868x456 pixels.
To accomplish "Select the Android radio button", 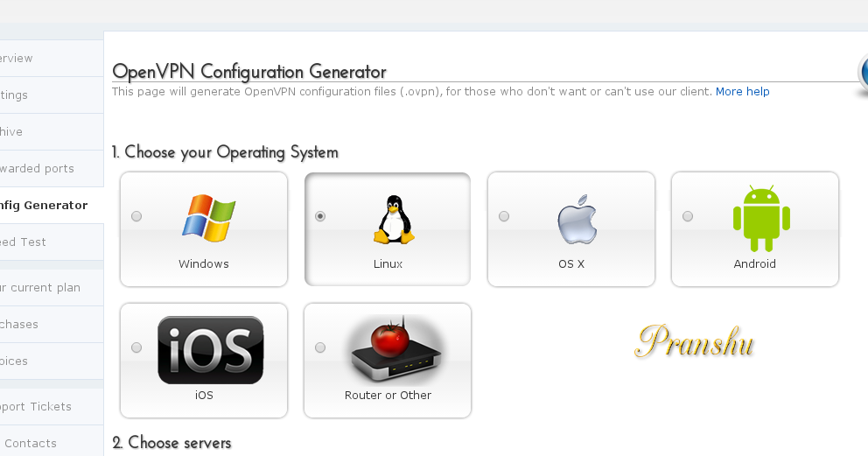I will click(688, 216).
